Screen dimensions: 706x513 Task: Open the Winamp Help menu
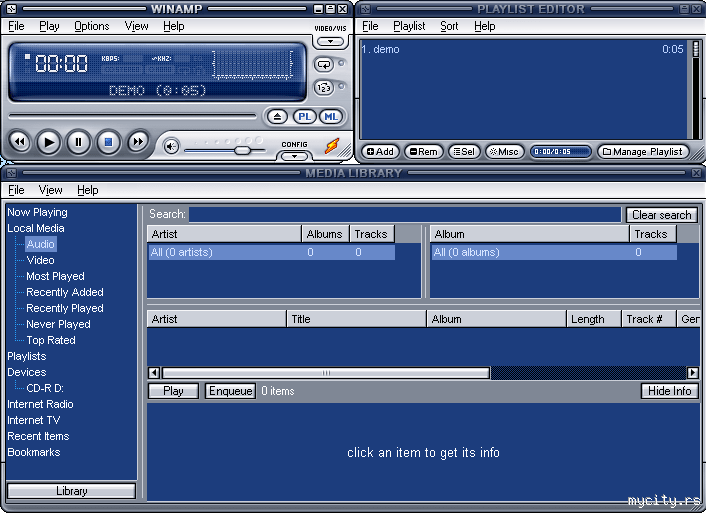173,26
